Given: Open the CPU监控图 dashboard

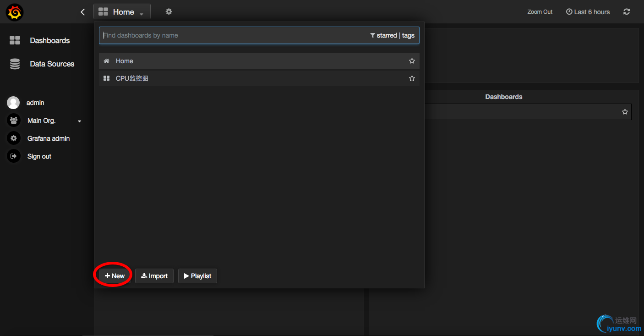Looking at the screenshot, I should coord(259,78).
